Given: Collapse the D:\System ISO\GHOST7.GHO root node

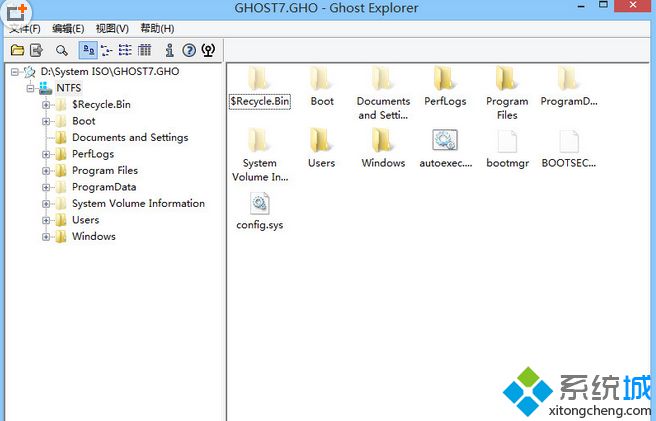Looking at the screenshot, I should tap(15, 72).
